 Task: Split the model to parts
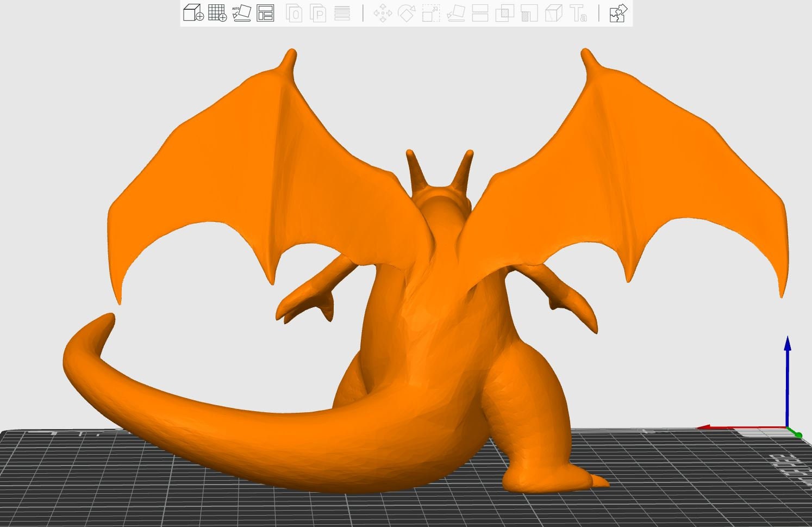pos(317,14)
